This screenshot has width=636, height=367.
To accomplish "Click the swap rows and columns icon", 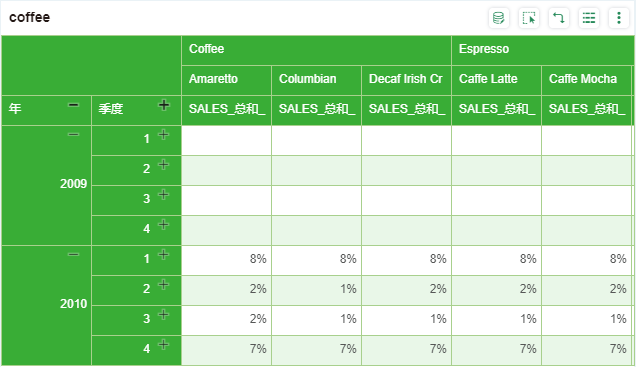I will (559, 18).
